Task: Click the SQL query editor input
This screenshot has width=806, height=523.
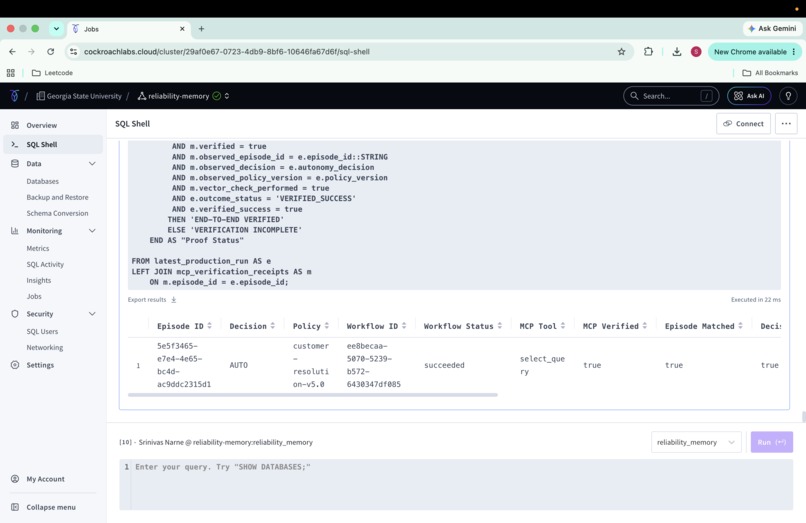Action: tap(456, 484)
